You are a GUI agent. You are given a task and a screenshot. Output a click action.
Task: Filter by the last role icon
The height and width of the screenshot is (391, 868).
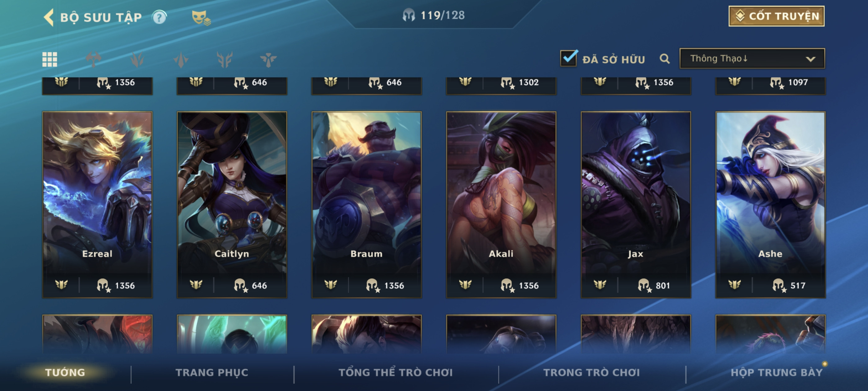[x=268, y=60]
